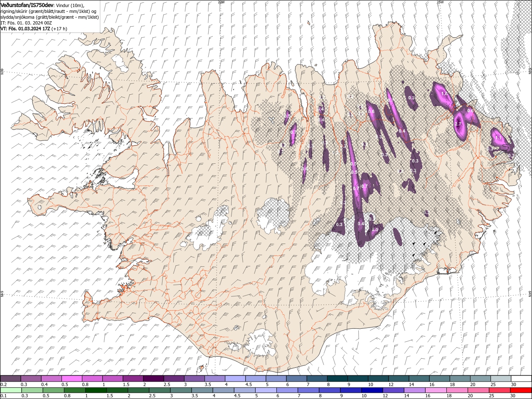Click the 15W longitude label
Image resolution: width=532 pixels, height=399 pixels.
click(440, 2)
